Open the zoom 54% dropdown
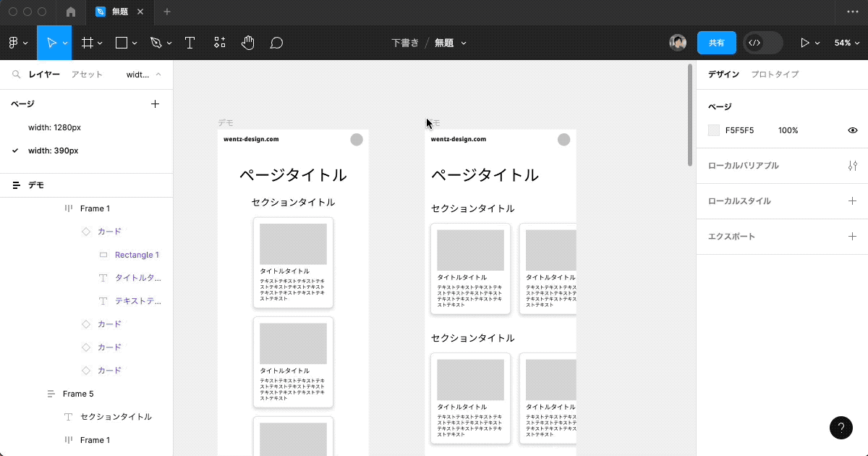 point(846,43)
